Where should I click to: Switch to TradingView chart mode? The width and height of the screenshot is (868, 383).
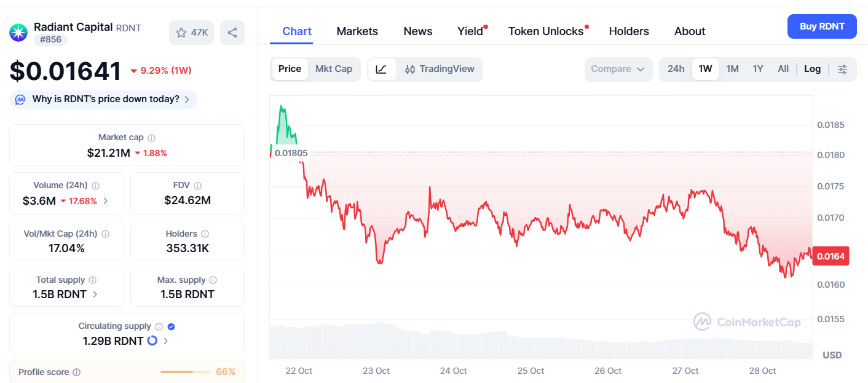[x=440, y=69]
